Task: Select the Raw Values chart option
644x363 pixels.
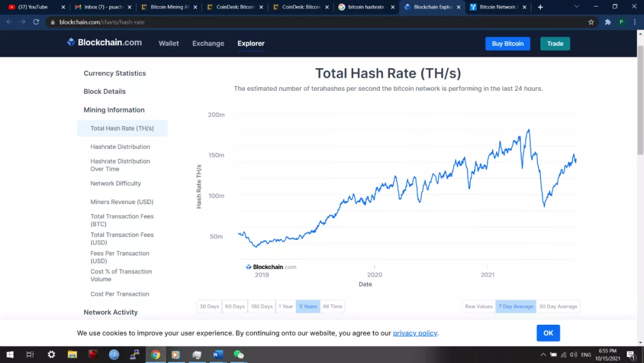Action: click(479, 306)
